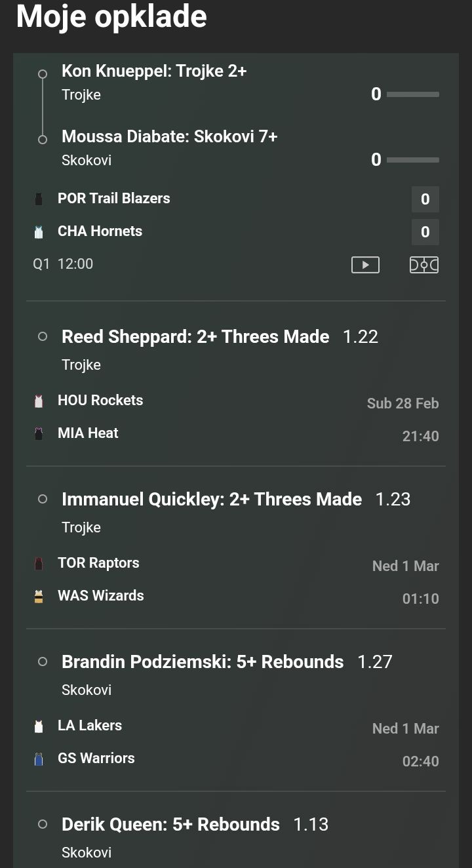Click the Moje opklade heading

pyautogui.click(x=111, y=16)
